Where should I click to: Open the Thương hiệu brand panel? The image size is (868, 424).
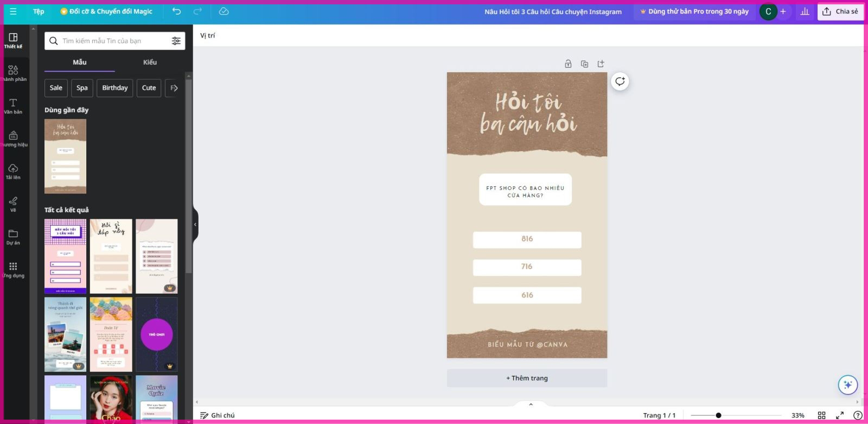[x=13, y=139]
